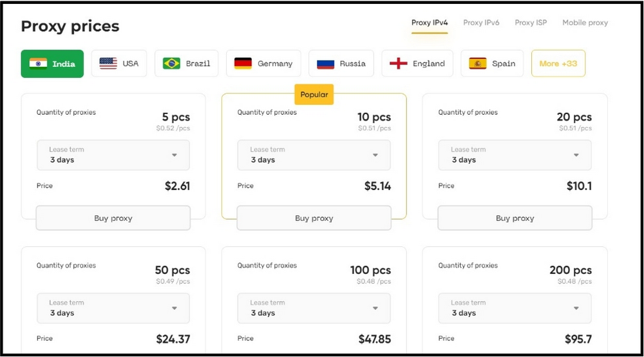The width and height of the screenshot is (644, 357).
Task: Choose the Russia flag country
Action: pos(341,64)
